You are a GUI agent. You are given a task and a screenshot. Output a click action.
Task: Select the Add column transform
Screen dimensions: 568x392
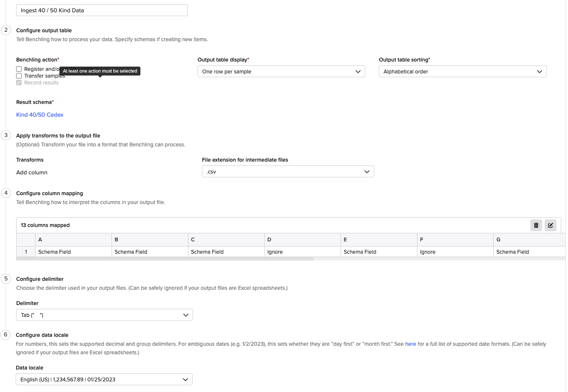tap(31, 172)
